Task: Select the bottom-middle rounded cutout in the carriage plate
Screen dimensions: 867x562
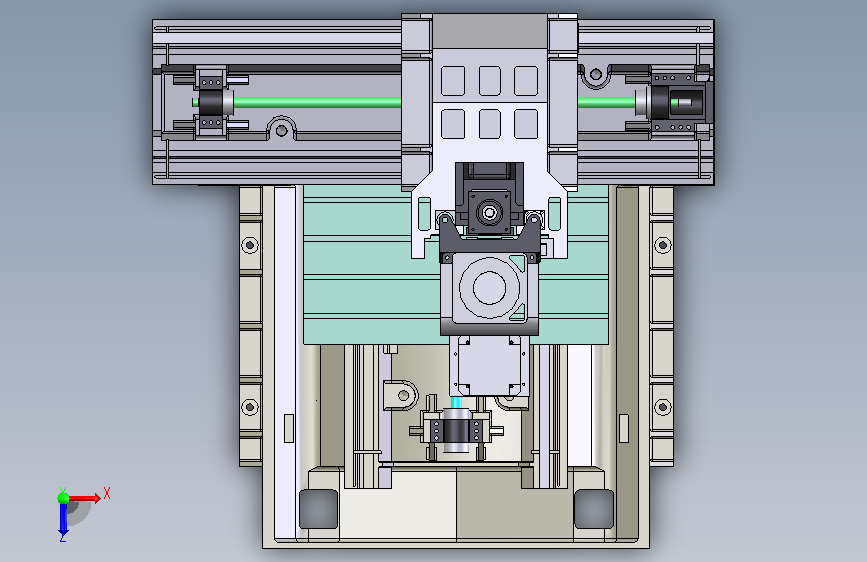Action: tap(489, 124)
